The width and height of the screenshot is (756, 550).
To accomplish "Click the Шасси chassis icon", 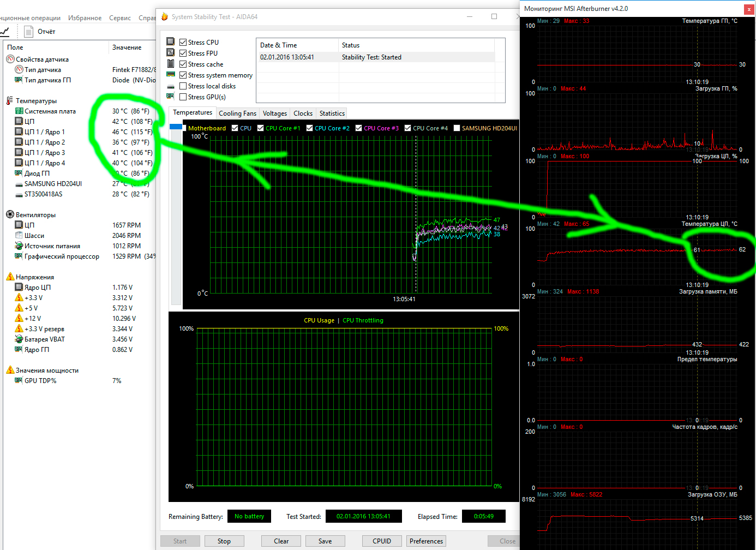I will tap(19, 236).
